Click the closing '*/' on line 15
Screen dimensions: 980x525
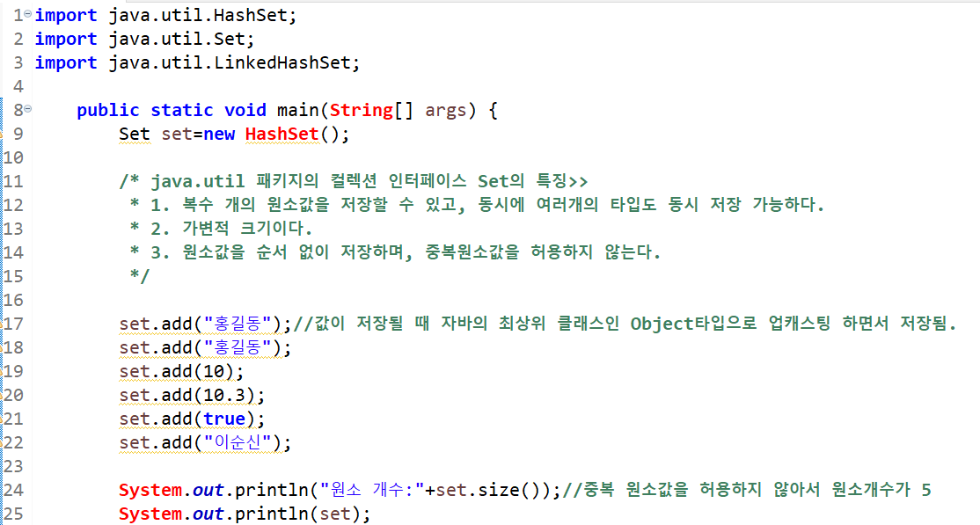pyautogui.click(x=140, y=275)
